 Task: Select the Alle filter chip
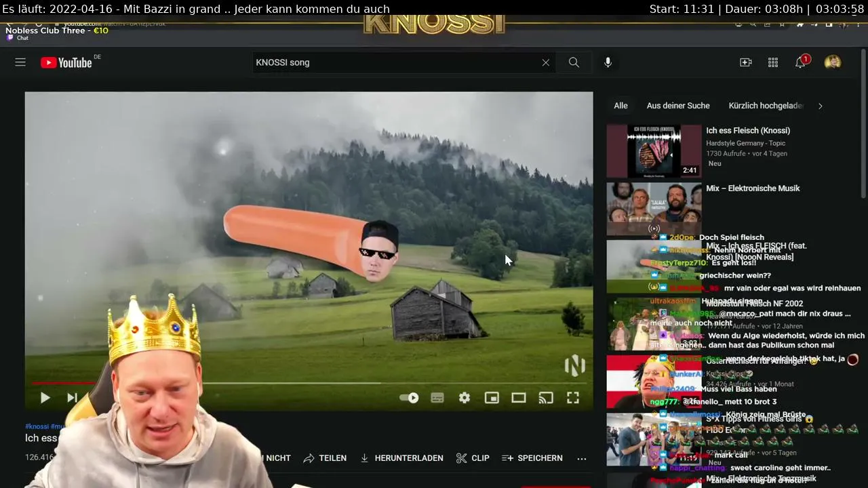pyautogui.click(x=620, y=106)
